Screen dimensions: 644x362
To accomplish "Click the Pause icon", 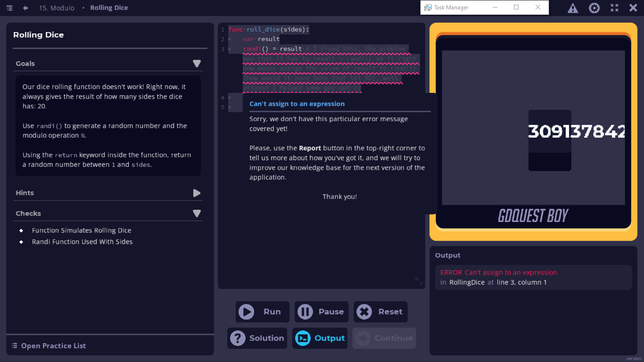I will click(x=305, y=312).
